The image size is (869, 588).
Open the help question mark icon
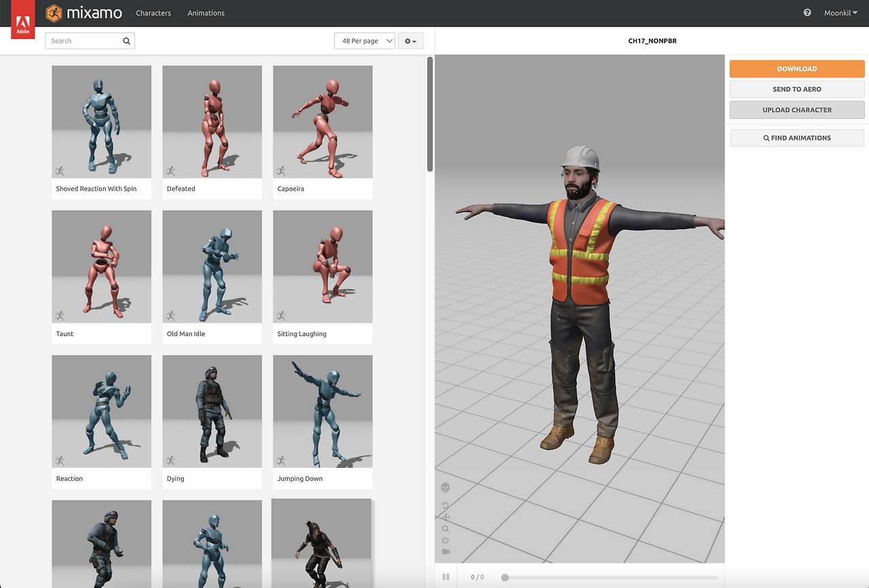click(x=807, y=13)
